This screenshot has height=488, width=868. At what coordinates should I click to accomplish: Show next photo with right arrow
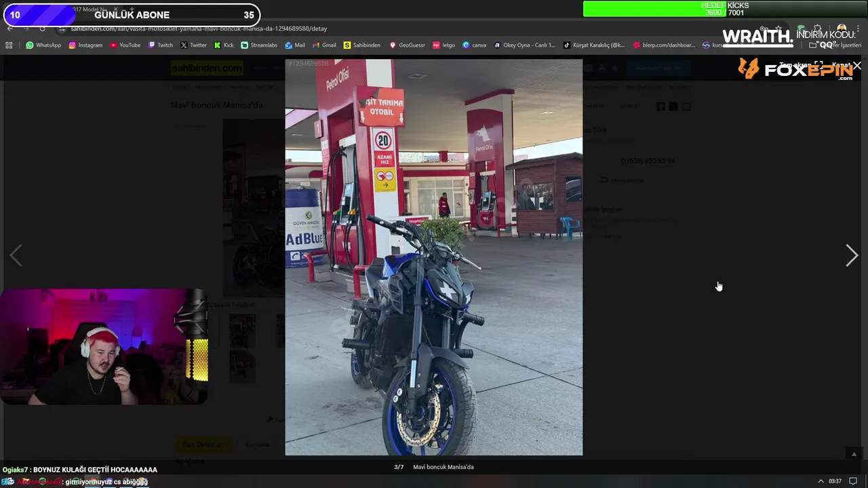click(x=852, y=256)
